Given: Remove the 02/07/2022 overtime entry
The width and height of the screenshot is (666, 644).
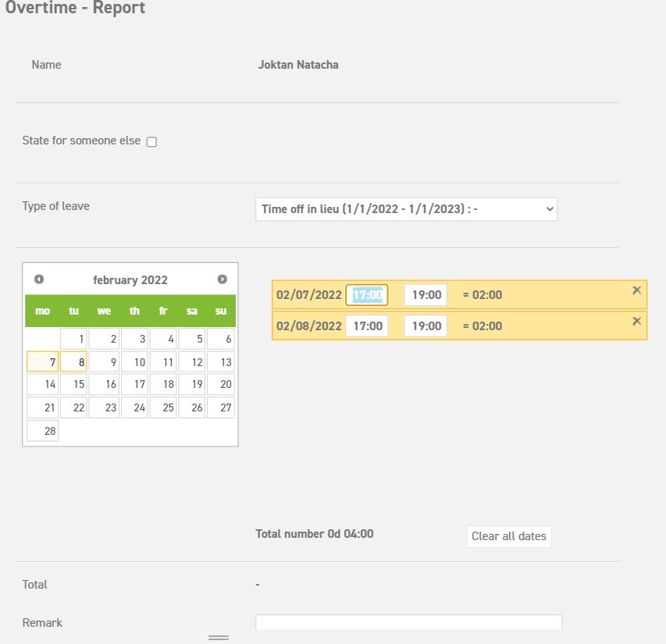Looking at the screenshot, I should click(636, 290).
